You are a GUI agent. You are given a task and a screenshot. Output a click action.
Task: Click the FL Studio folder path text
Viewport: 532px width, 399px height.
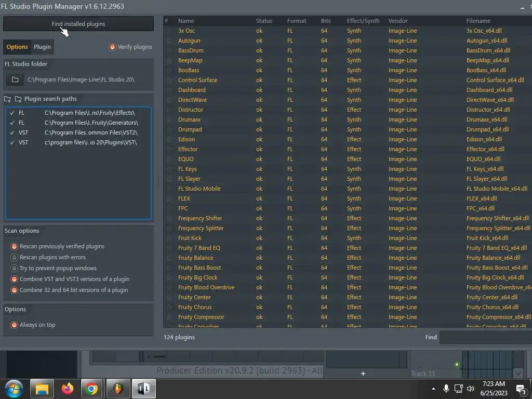coord(81,79)
